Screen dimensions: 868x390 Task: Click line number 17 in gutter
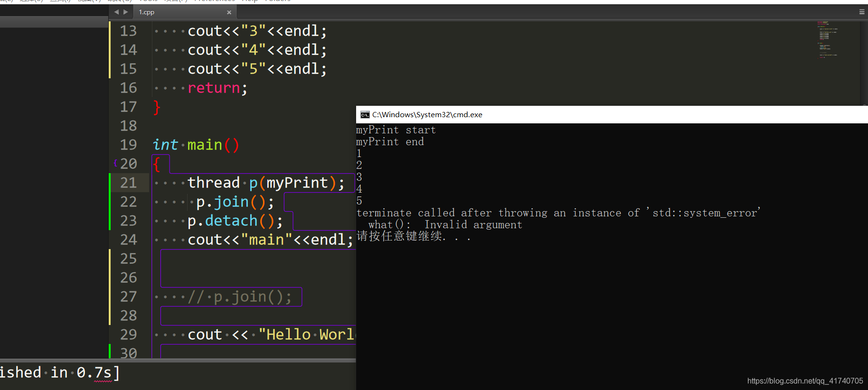click(x=128, y=107)
